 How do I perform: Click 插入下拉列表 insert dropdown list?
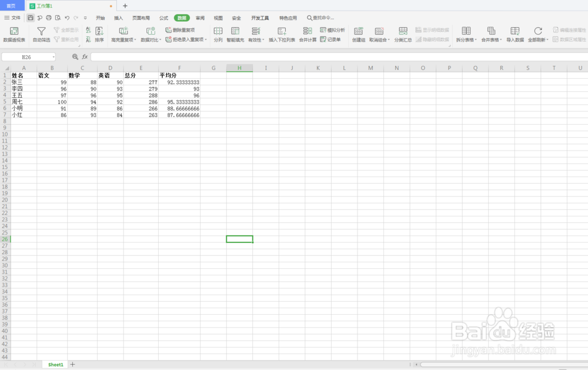tap(282, 34)
